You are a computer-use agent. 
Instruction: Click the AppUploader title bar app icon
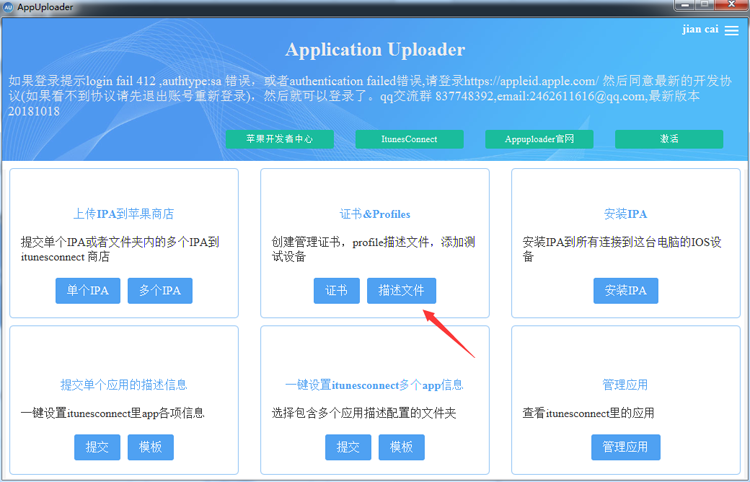point(8,7)
